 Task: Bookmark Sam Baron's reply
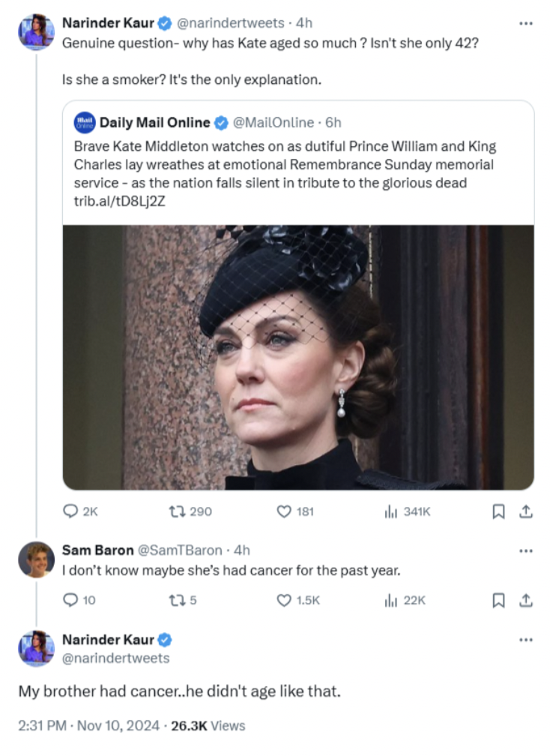click(497, 600)
